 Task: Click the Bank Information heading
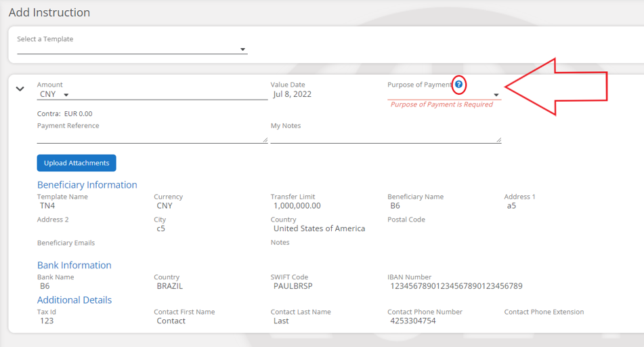pyautogui.click(x=74, y=265)
